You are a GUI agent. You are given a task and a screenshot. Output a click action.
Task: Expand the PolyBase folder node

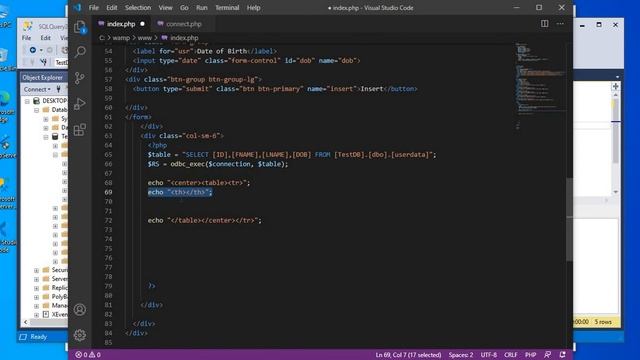(x=36, y=297)
